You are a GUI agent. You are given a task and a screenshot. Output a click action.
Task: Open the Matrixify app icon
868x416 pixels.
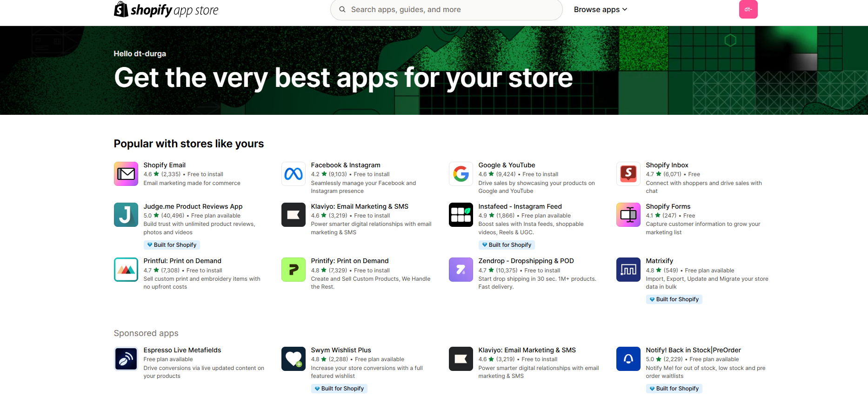(628, 270)
